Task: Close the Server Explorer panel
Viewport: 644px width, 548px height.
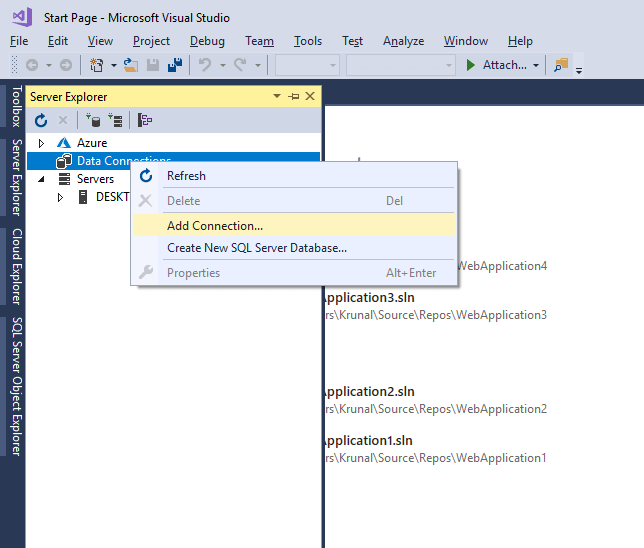Action: pos(310,96)
